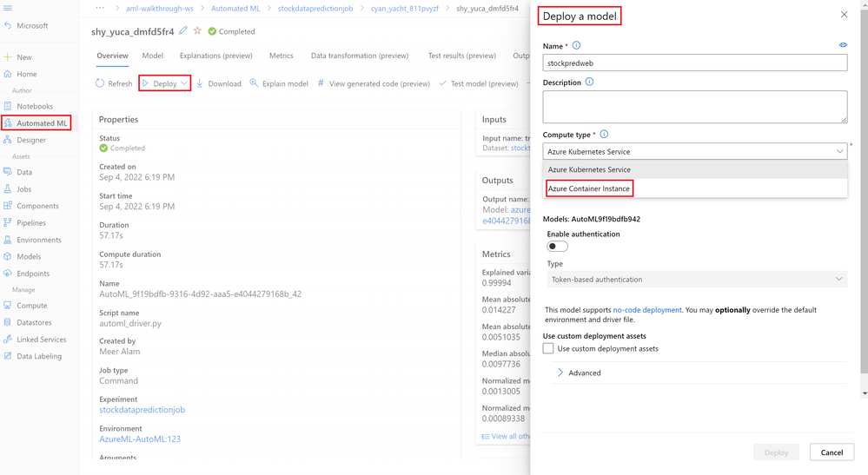Image resolution: width=868 pixels, height=475 pixels.
Task: Open Pipelines in the sidebar
Action: click(31, 222)
